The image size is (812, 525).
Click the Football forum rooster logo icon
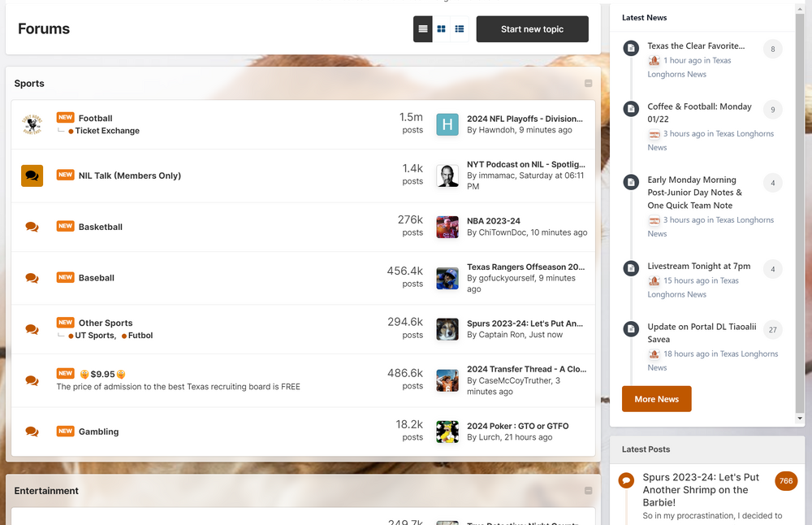32,124
